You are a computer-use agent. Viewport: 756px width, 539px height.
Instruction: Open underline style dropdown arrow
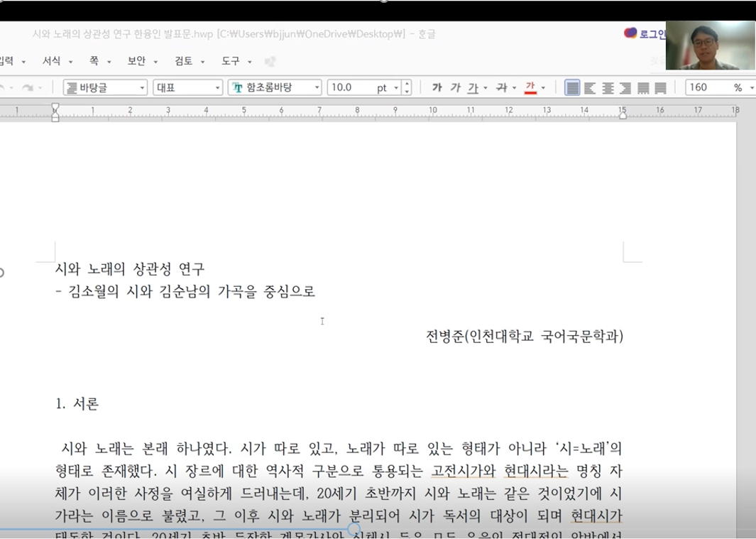[486, 88]
